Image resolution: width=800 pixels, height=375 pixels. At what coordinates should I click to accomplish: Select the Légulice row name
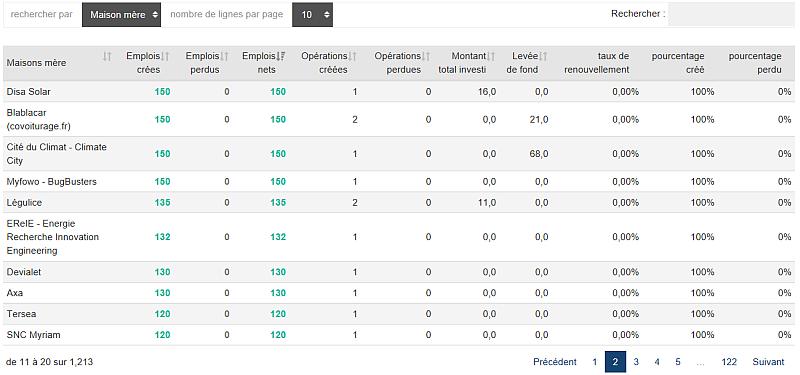click(x=24, y=203)
